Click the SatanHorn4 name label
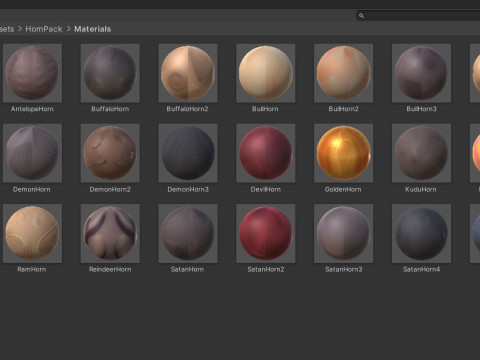Image resolution: width=480 pixels, height=360 pixels. (422, 269)
